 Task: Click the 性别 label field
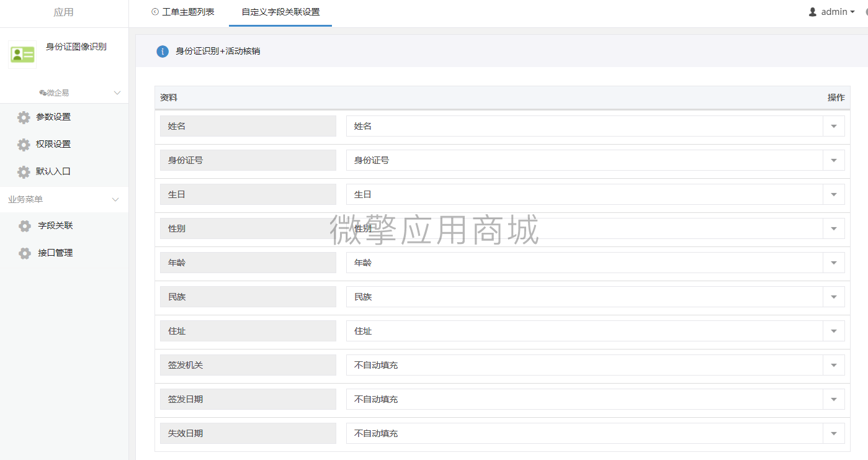[x=248, y=228]
